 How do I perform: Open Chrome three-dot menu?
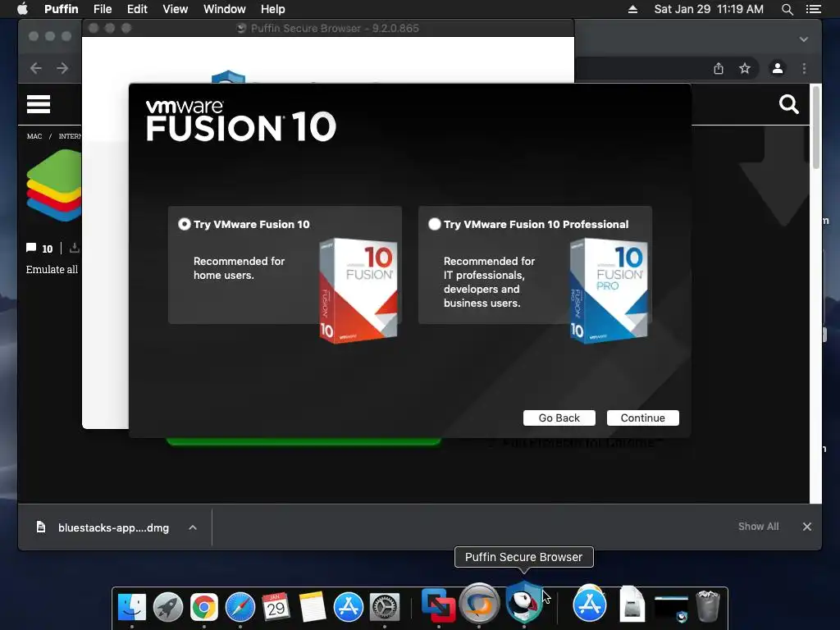(x=804, y=68)
